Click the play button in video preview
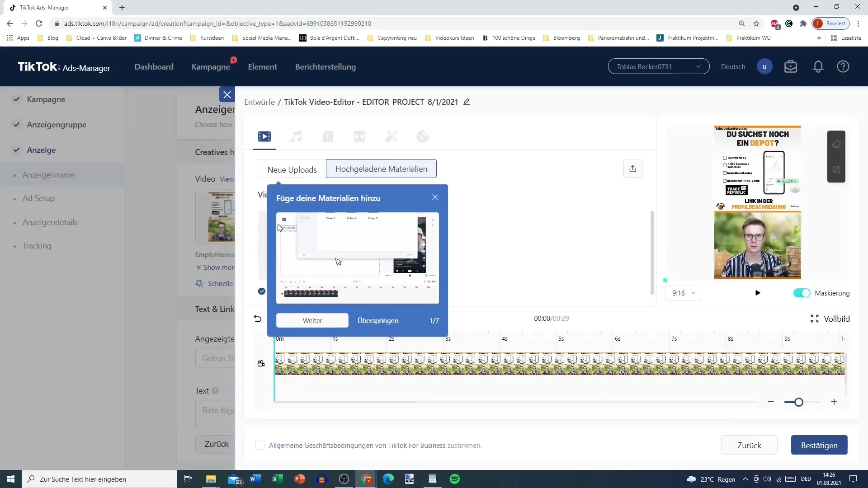Screen dimensions: 868x488 click(x=757, y=292)
